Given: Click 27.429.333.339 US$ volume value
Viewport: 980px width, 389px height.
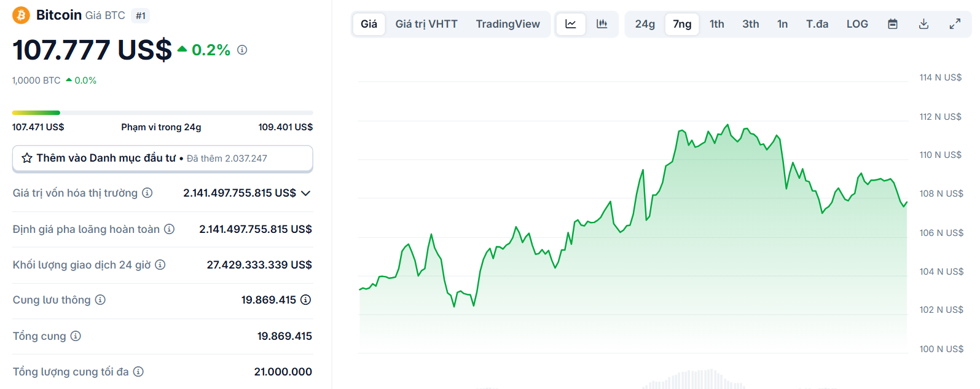Looking at the screenshot, I should pos(259,265).
